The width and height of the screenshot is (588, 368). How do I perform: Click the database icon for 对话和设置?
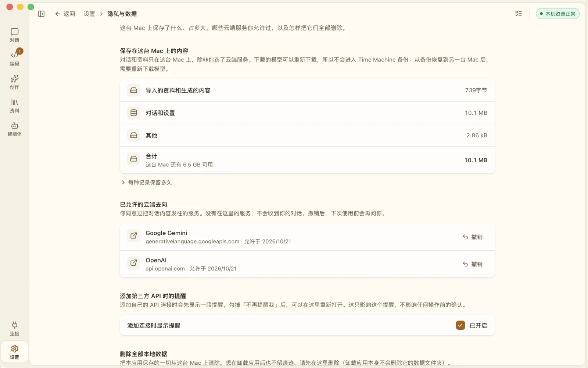pyautogui.click(x=134, y=113)
